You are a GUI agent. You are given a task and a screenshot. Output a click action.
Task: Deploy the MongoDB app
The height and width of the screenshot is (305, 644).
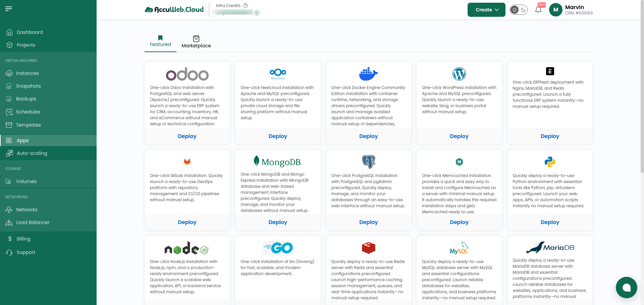[278, 222]
